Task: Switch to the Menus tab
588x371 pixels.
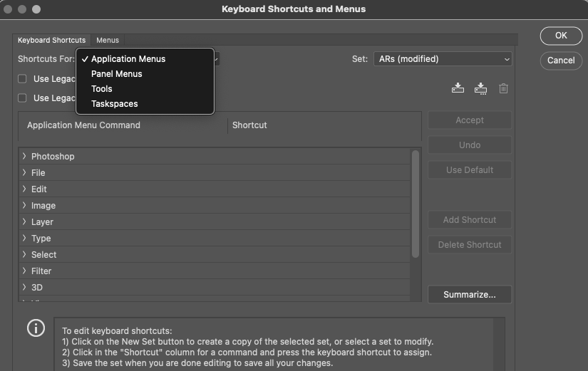Action: [x=108, y=41]
